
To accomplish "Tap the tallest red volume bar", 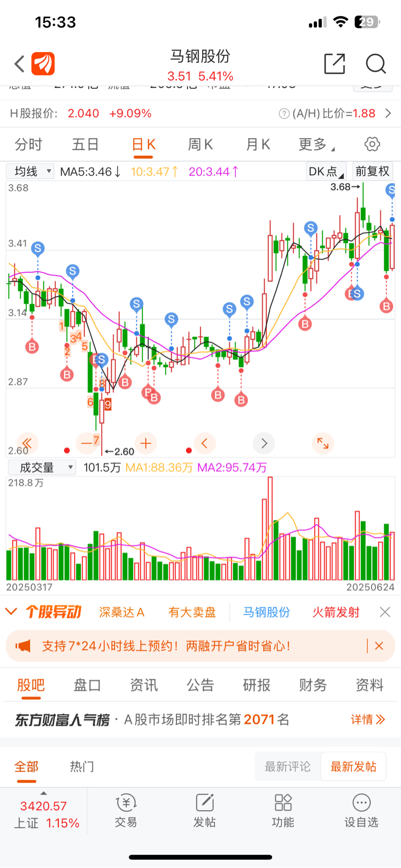I will click(x=270, y=528).
